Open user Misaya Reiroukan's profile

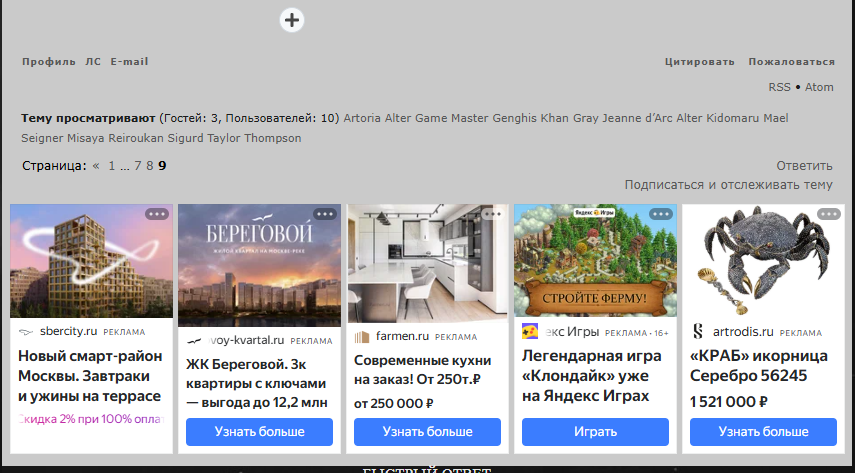(x=115, y=138)
